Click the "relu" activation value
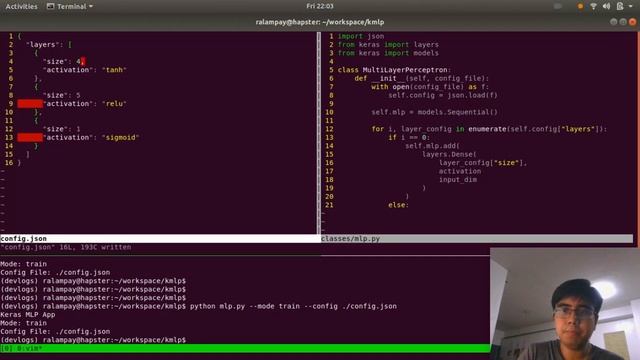The height and width of the screenshot is (360, 640). point(114,104)
